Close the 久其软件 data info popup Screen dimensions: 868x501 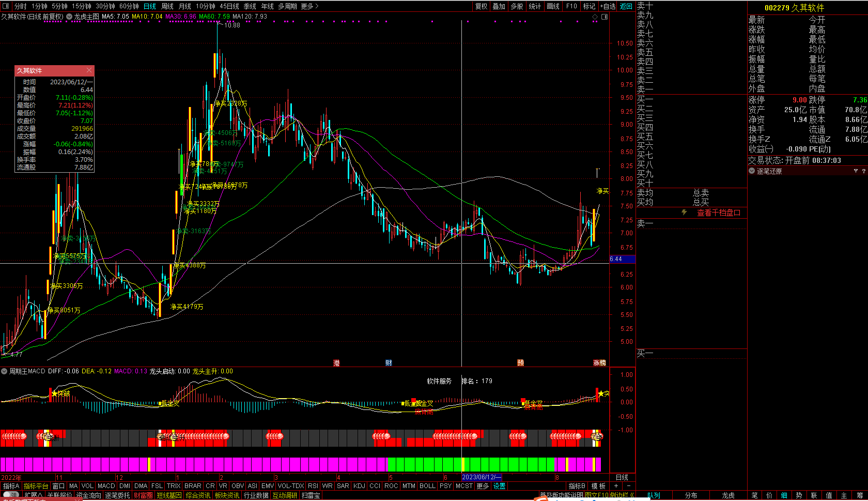point(89,70)
